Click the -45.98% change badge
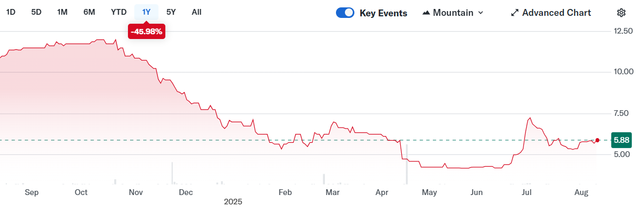The width and height of the screenshot is (644, 214). click(147, 32)
